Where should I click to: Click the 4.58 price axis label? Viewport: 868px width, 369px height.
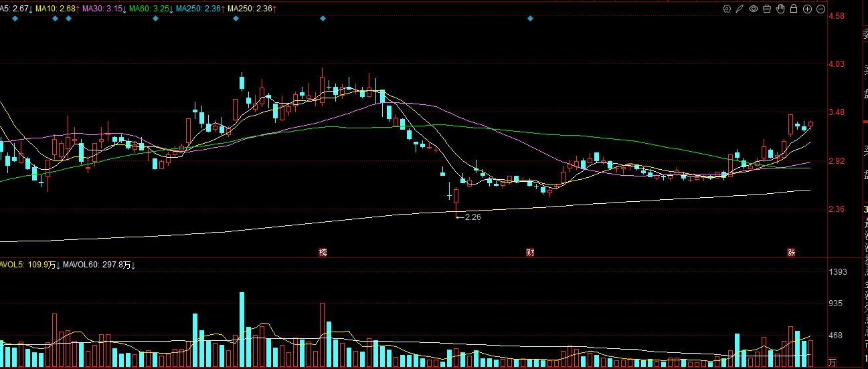(x=837, y=16)
